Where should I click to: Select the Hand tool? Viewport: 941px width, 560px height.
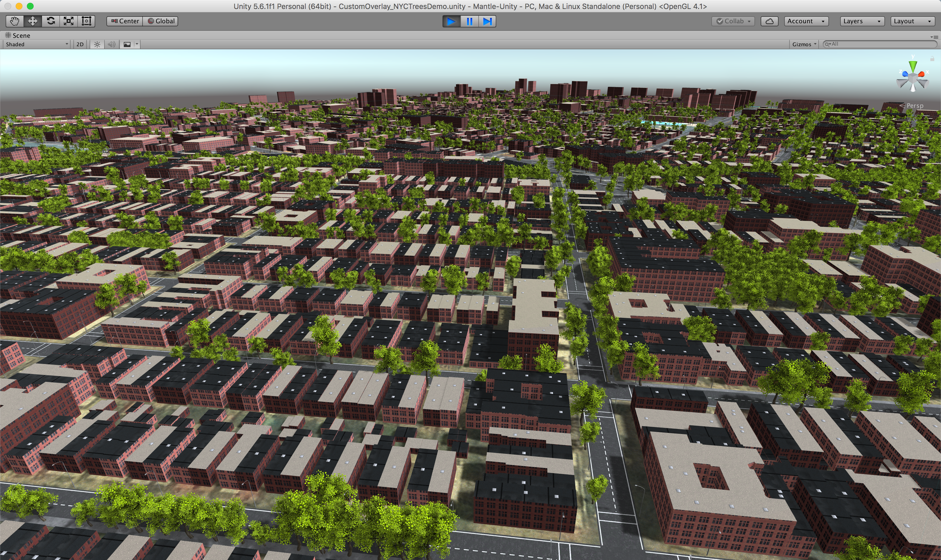point(15,21)
